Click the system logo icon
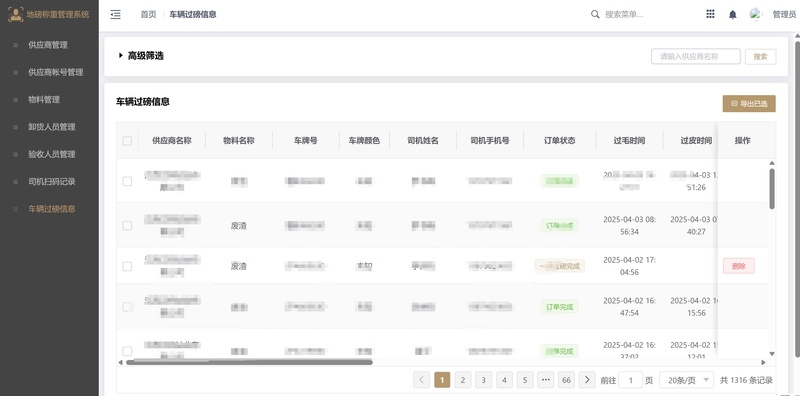 tap(16, 14)
